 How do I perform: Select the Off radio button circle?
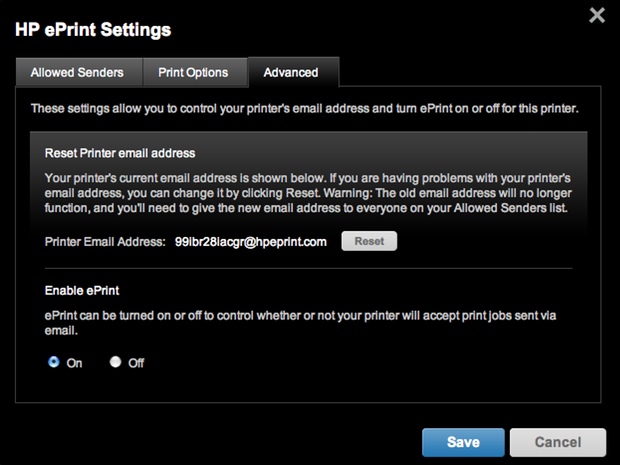coord(115,363)
